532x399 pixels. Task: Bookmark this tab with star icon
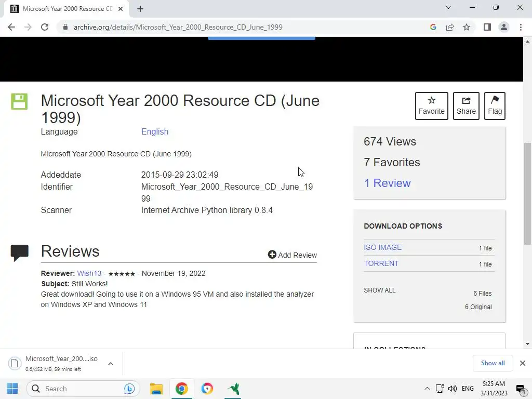(467, 27)
